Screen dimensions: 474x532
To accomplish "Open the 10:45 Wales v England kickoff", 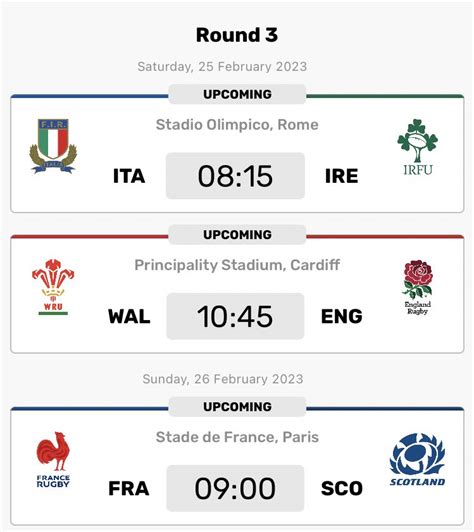I will [235, 316].
